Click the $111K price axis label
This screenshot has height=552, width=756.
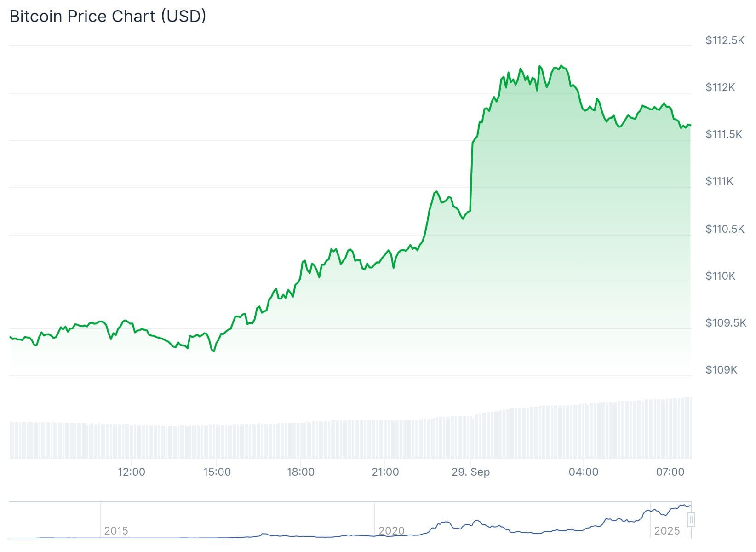720,181
